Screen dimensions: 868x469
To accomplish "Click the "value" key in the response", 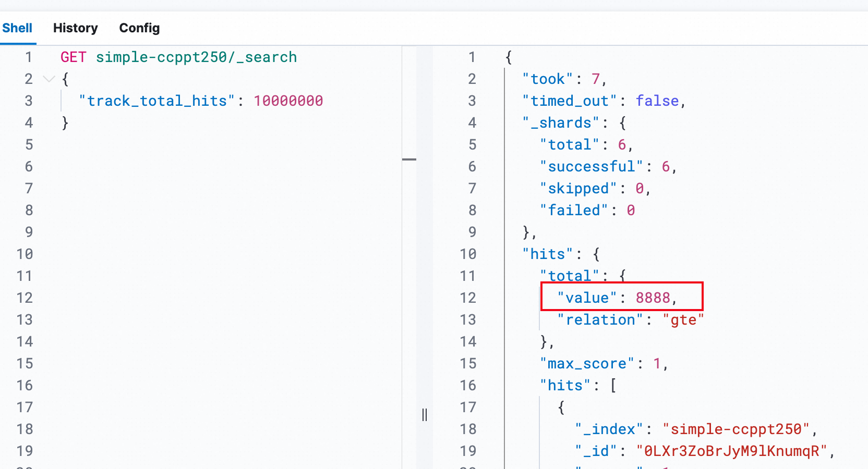I will pos(587,298).
